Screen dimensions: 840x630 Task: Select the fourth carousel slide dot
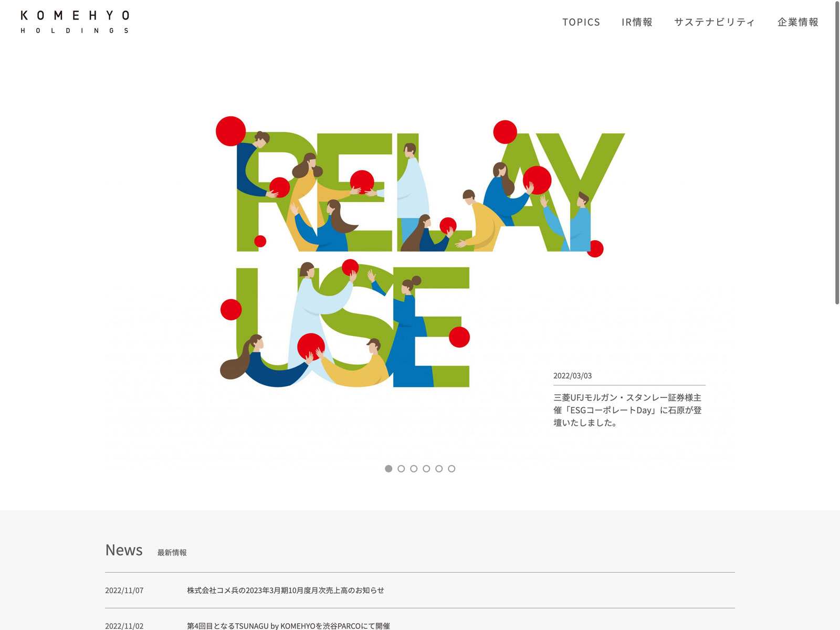(426, 469)
